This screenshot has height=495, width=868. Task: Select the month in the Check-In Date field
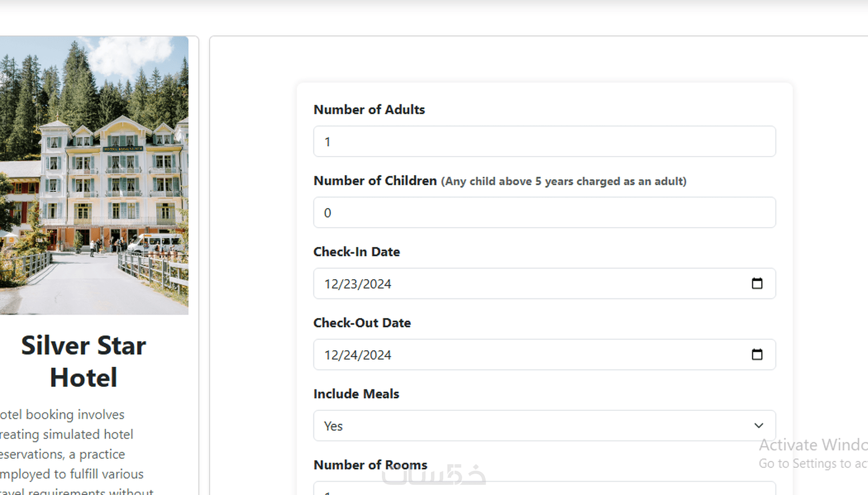coord(331,284)
